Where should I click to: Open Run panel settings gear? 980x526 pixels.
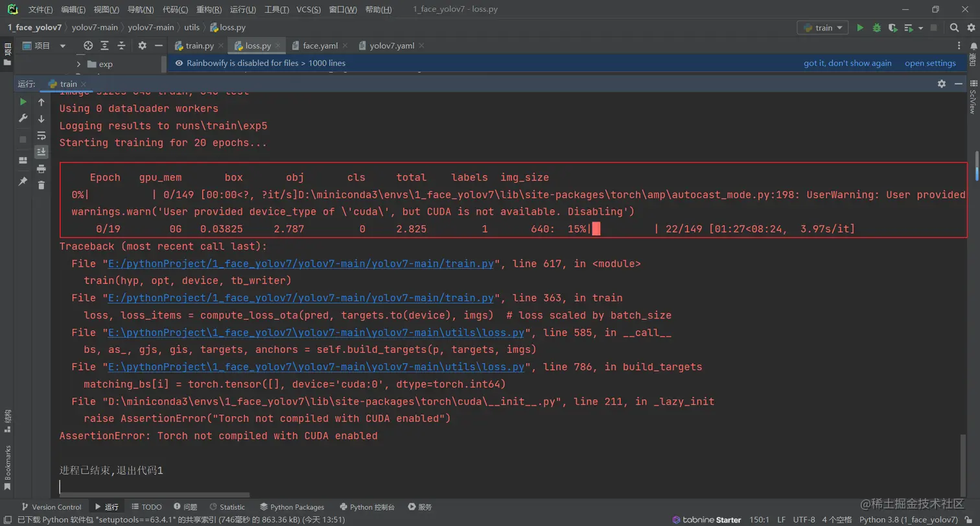pyautogui.click(x=941, y=84)
